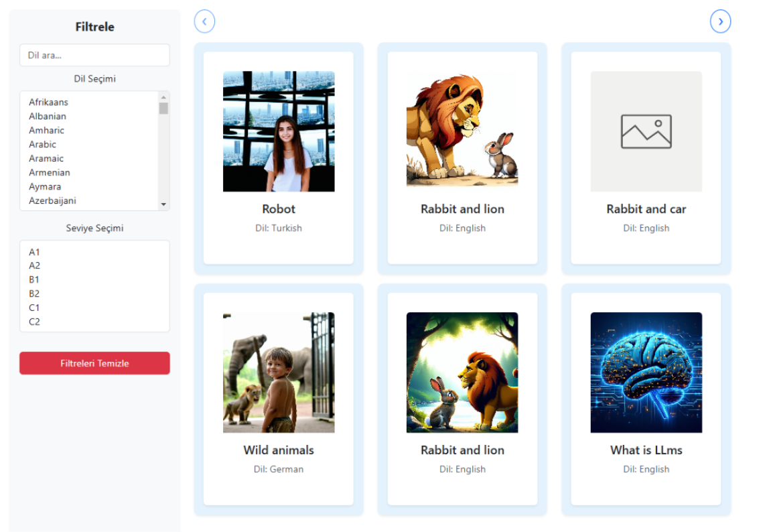The height and width of the screenshot is (532, 765).
Task: Click 'Dil: English' under What is LLms
Action: [646, 469]
